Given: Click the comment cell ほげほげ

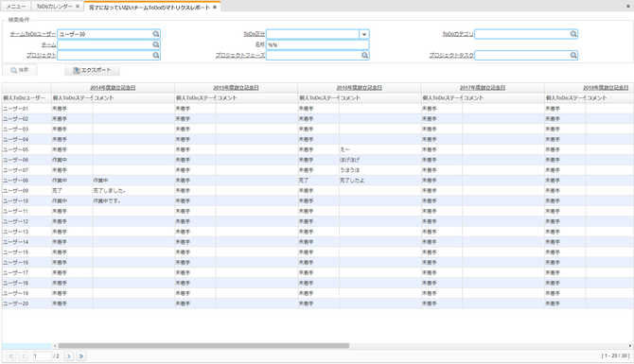Looking at the screenshot, I should tap(379, 160).
